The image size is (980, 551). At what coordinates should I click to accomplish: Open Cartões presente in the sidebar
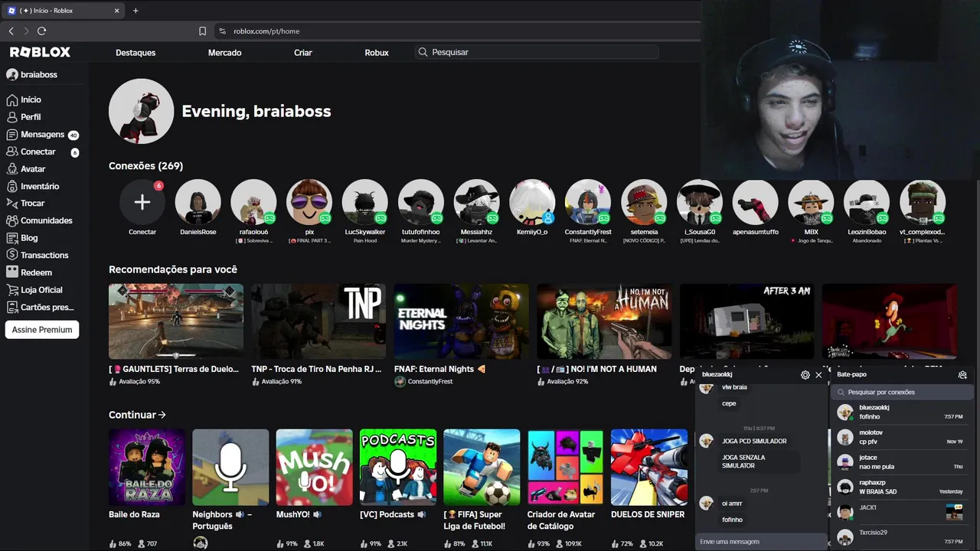coord(47,307)
